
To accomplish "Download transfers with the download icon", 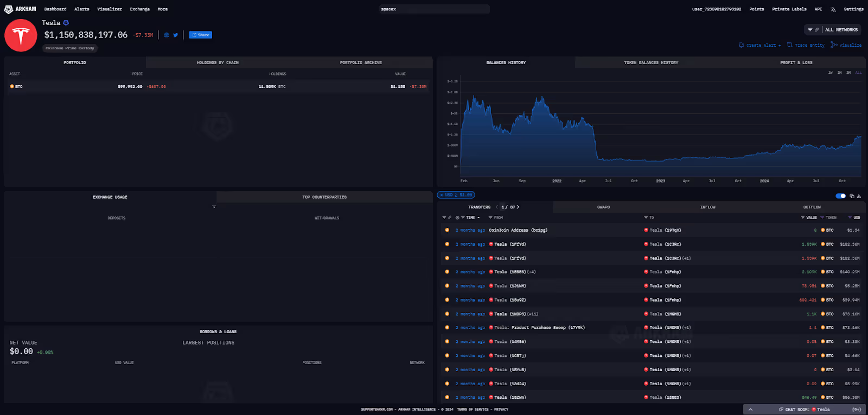I will tap(859, 196).
